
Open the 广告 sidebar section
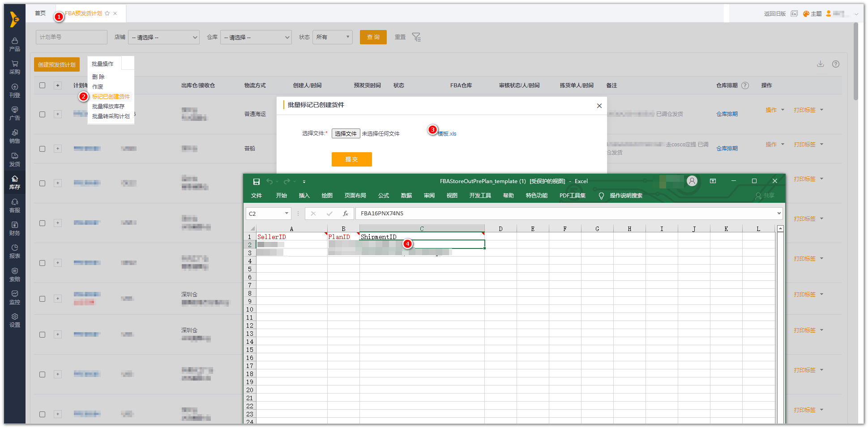point(15,113)
